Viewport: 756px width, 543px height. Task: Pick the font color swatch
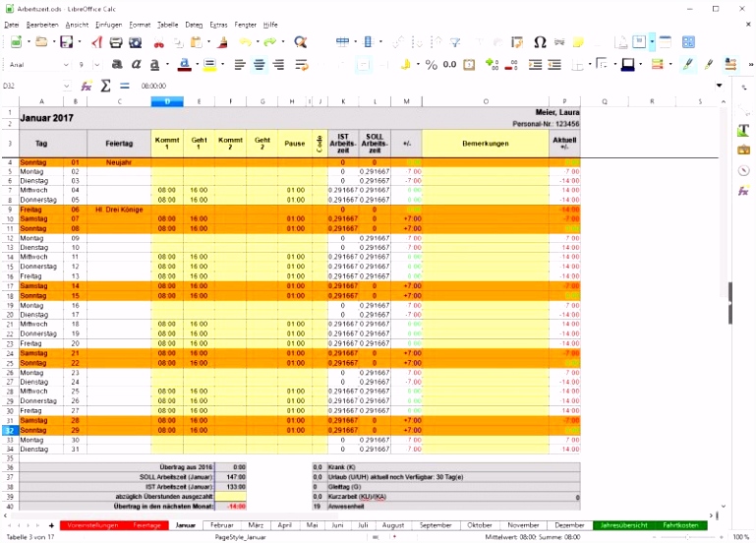click(x=184, y=65)
